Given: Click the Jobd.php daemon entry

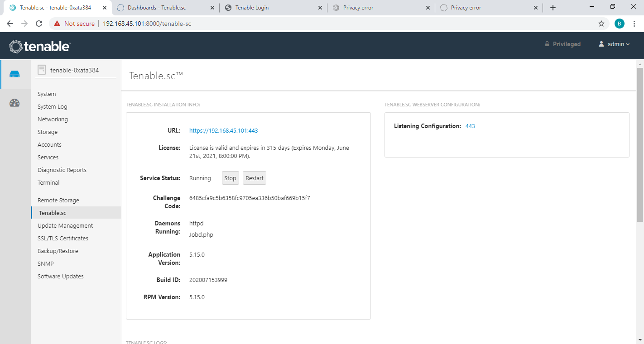Looking at the screenshot, I should pyautogui.click(x=201, y=235).
